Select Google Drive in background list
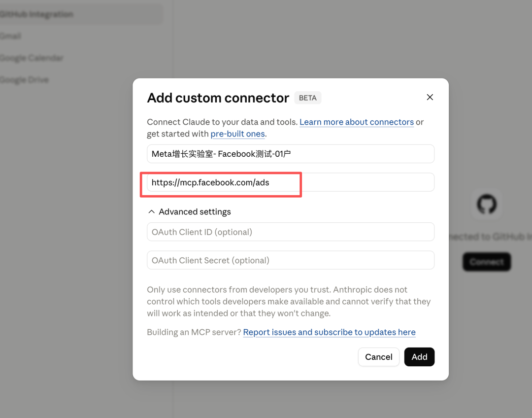 coord(25,80)
